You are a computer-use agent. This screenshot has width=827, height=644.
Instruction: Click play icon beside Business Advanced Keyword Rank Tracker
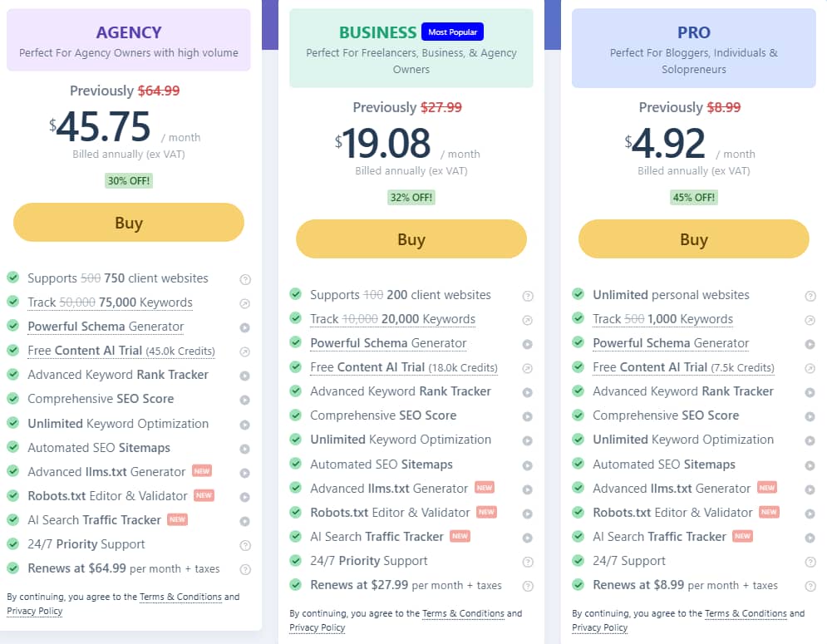528,392
